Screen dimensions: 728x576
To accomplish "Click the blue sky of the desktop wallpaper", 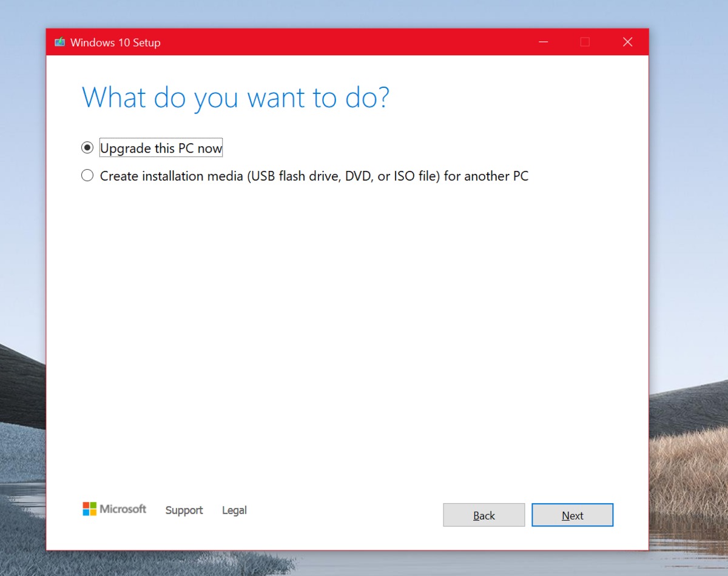I will (x=364, y=12).
